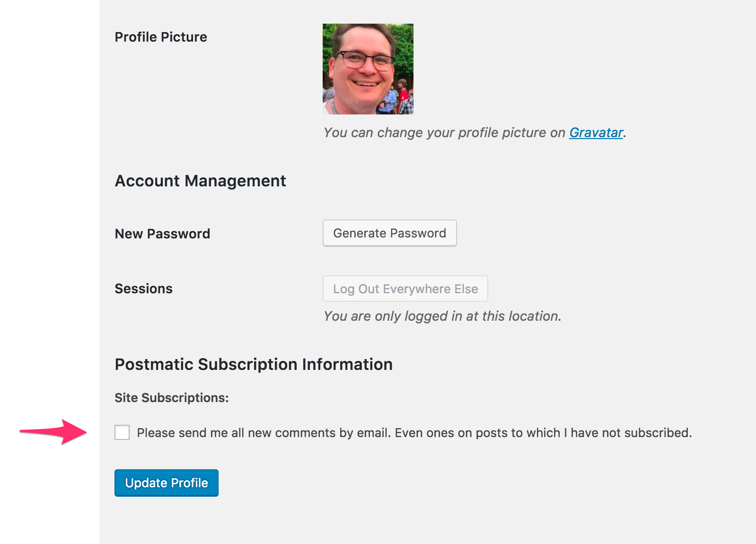The width and height of the screenshot is (756, 544).
Task: Click the New Password field label
Action: tap(162, 234)
